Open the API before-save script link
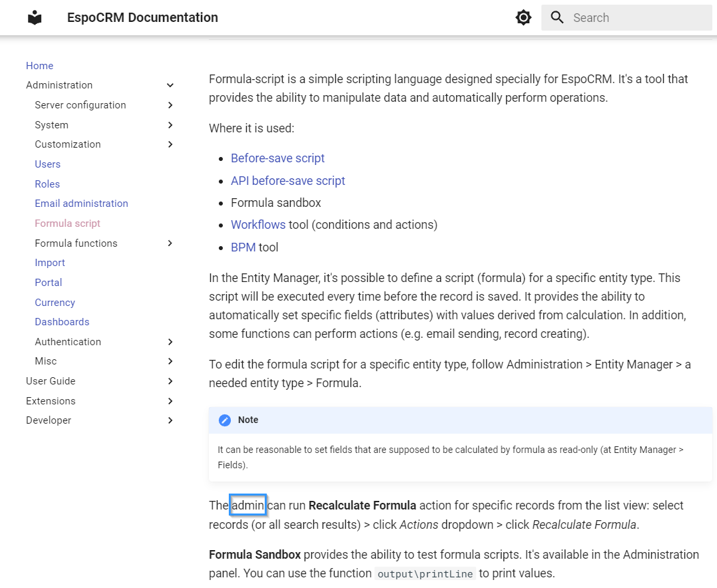 pyautogui.click(x=287, y=181)
